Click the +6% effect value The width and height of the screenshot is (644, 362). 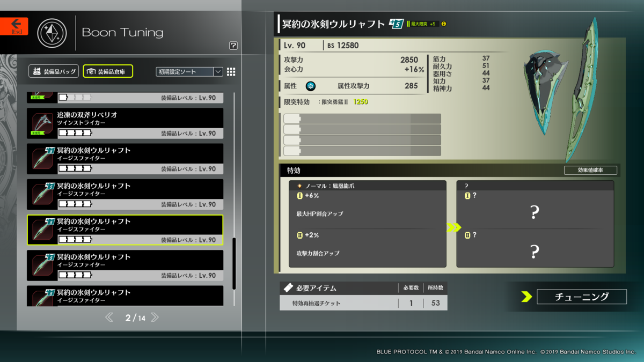click(x=312, y=196)
